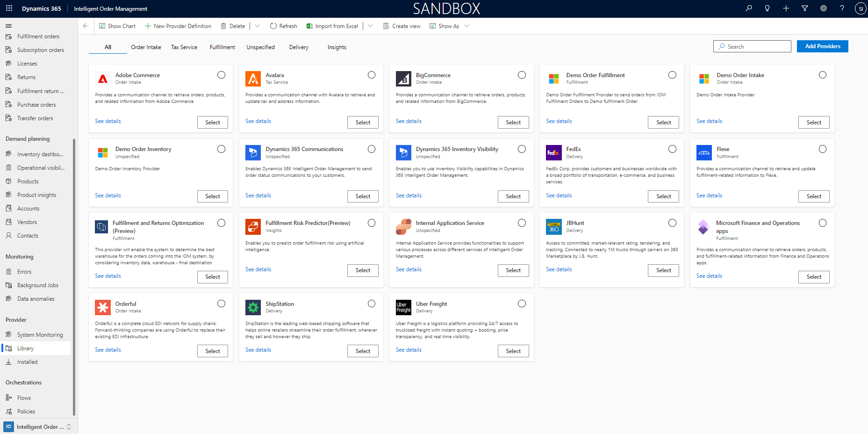
Task: Select the Adobe Commerce provider radio button
Action: click(221, 75)
